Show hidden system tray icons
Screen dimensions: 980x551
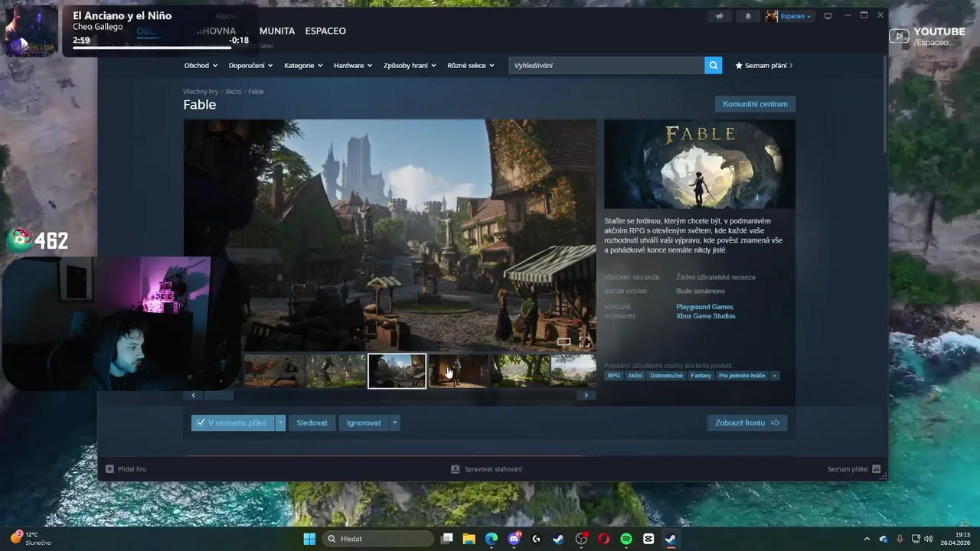867,539
